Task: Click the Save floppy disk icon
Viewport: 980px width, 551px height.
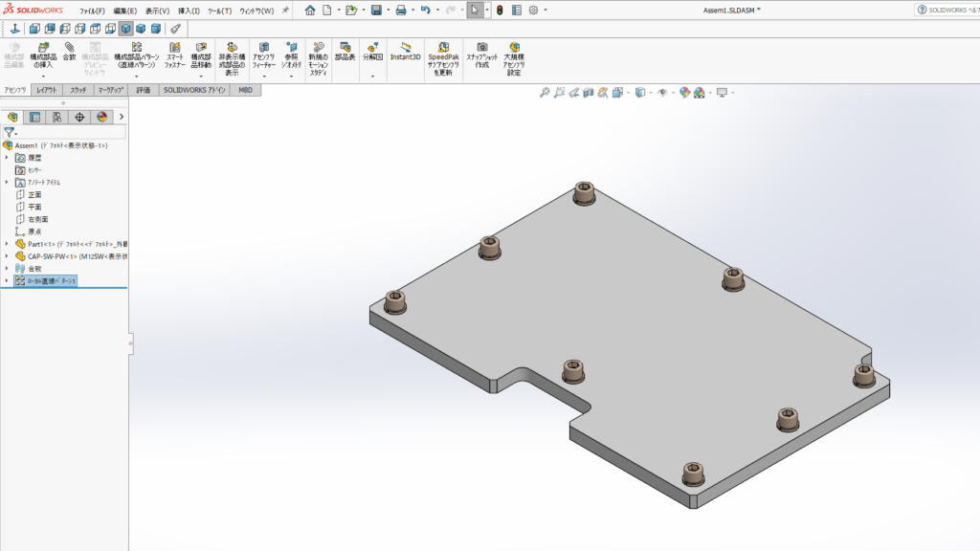Action: [x=376, y=11]
